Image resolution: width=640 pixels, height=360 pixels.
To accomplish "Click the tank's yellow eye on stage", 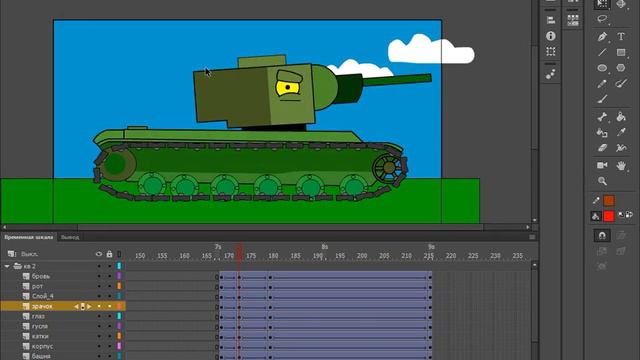I will 287,88.
